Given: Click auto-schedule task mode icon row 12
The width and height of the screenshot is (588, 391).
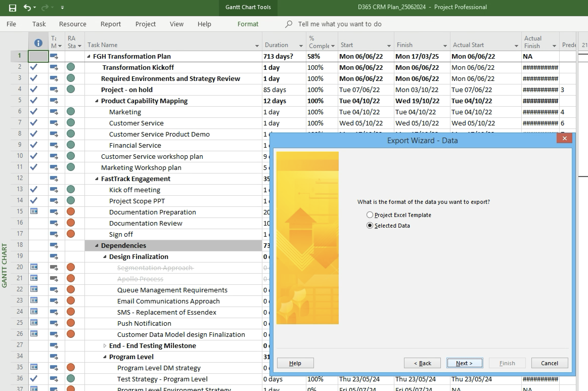Looking at the screenshot, I should point(54,179).
